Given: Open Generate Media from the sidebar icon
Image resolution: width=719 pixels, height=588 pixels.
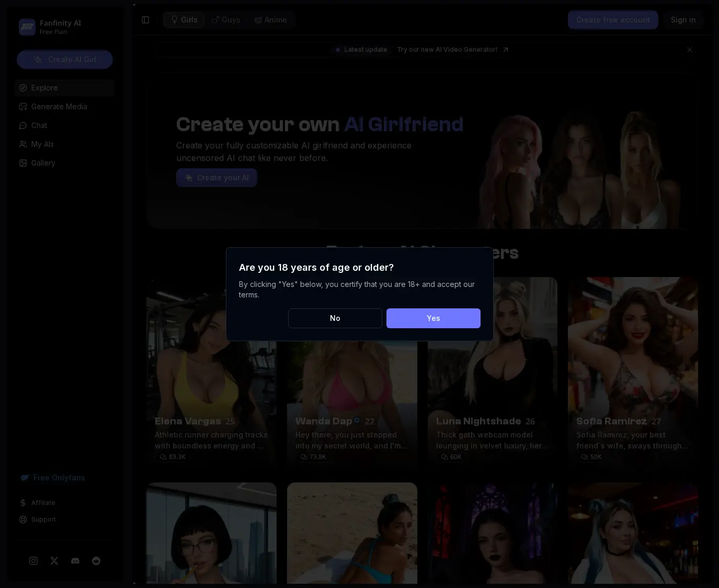Looking at the screenshot, I should pyautogui.click(x=22, y=107).
